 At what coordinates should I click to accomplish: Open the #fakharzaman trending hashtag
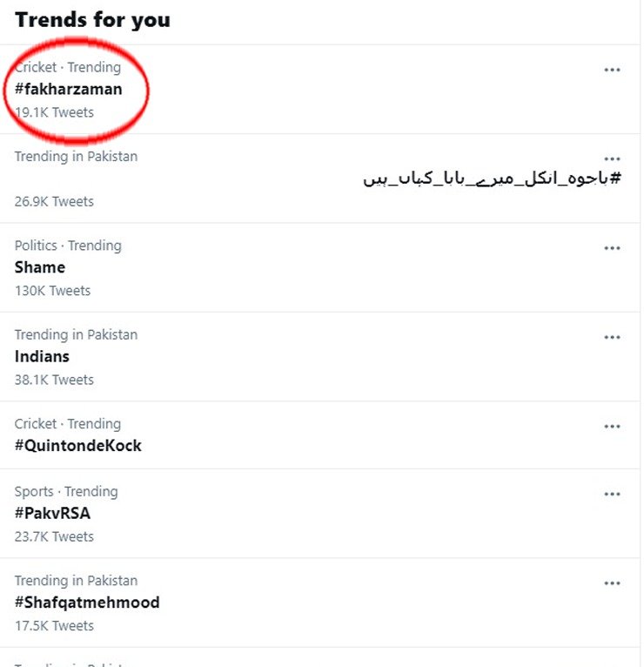point(69,89)
